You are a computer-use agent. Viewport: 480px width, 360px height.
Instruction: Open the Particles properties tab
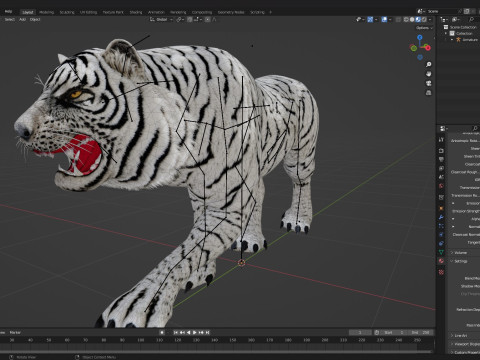[441, 226]
